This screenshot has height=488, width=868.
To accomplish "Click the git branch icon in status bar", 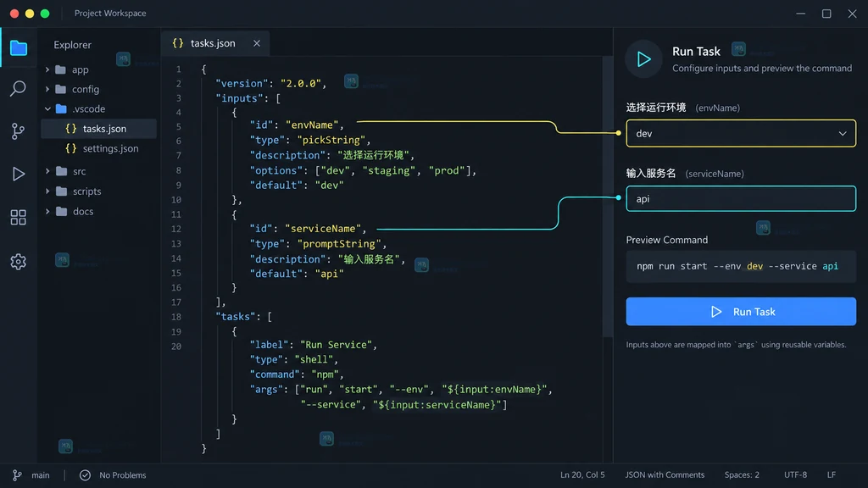I will pyautogui.click(x=17, y=475).
